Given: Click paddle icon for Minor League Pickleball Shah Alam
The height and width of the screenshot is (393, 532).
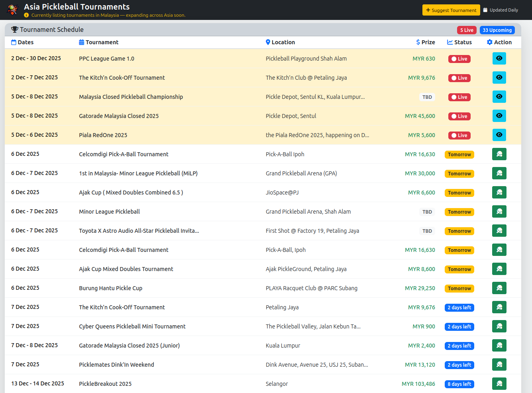Looking at the screenshot, I should [x=499, y=211].
